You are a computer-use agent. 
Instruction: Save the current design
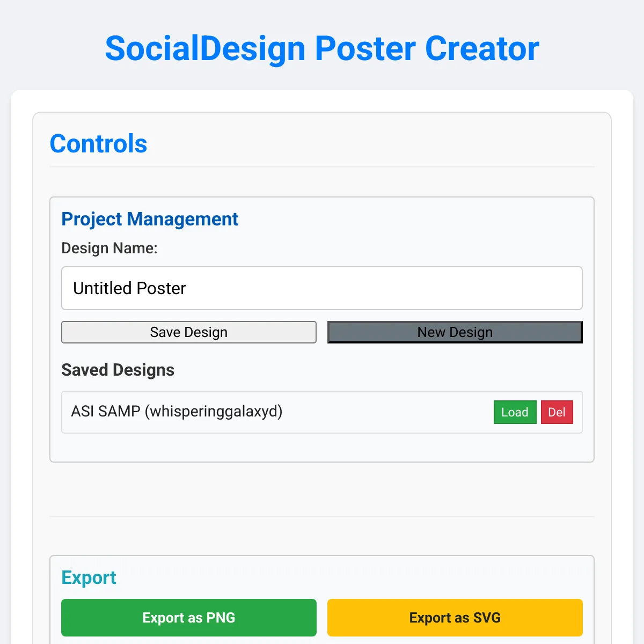pyautogui.click(x=189, y=332)
